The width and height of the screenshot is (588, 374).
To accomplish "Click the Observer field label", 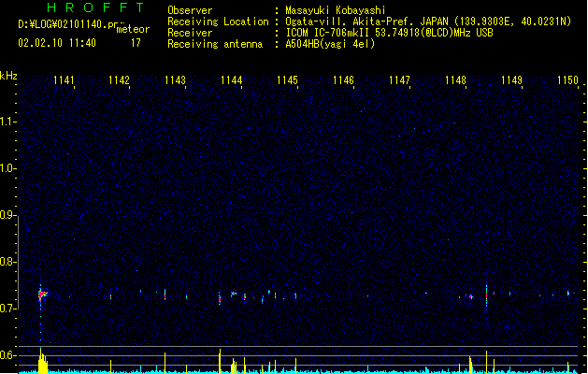I will 190,10.
